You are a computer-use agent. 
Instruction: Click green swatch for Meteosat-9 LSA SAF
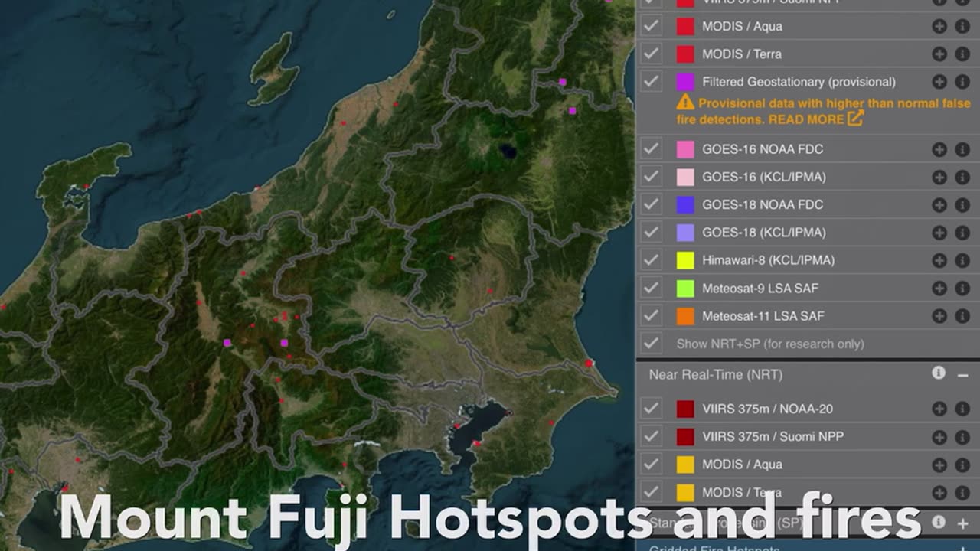[x=685, y=289]
